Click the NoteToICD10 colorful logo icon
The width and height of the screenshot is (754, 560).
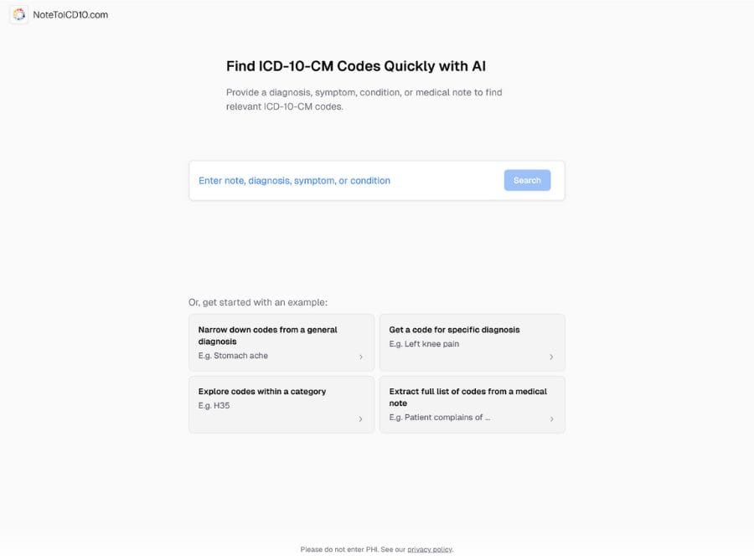pyautogui.click(x=18, y=14)
